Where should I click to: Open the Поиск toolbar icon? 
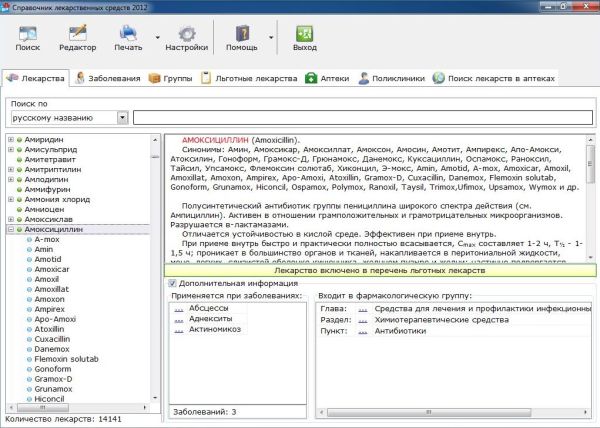[28, 34]
